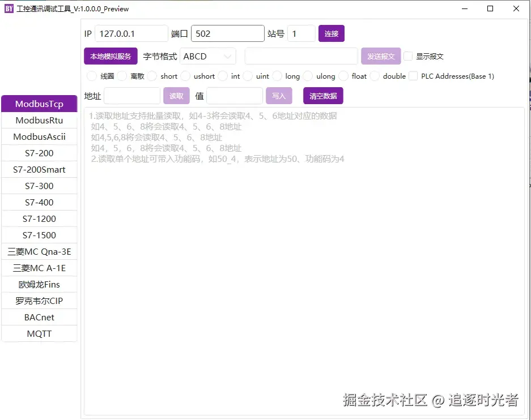Enable the 显示报文 checkbox
This screenshot has width=531, height=420.
point(408,56)
